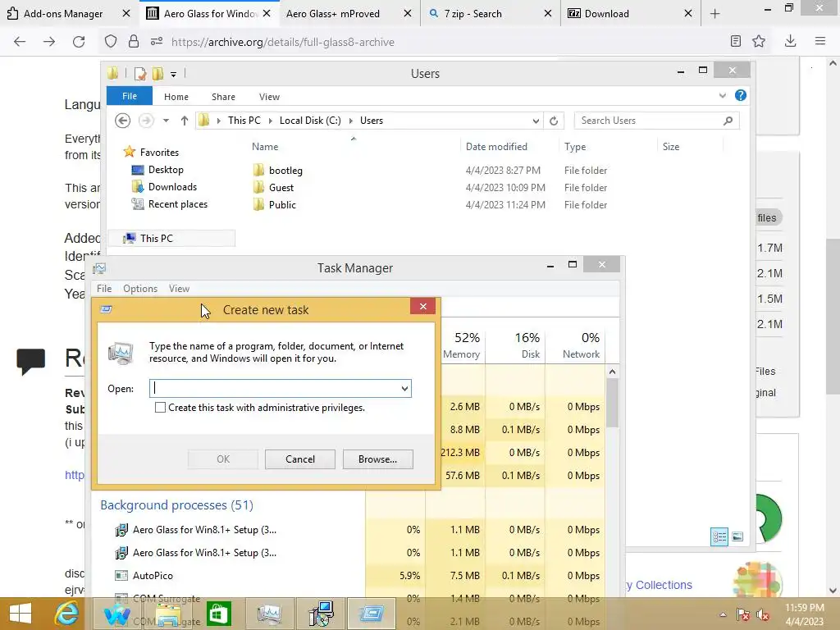
Task: Open the recent locations dropdown in Explorer
Action: [166, 121]
